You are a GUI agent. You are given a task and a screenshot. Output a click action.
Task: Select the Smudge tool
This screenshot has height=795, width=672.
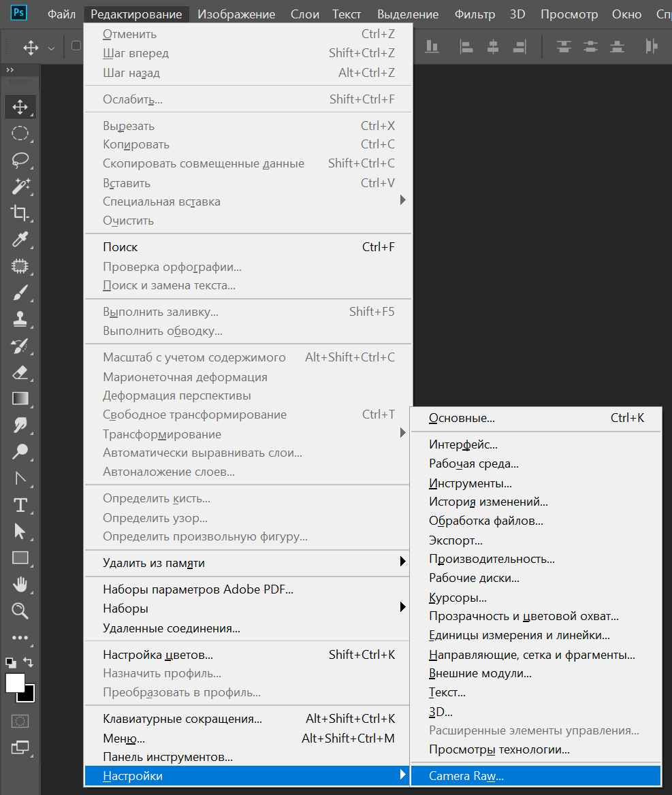[x=20, y=425]
